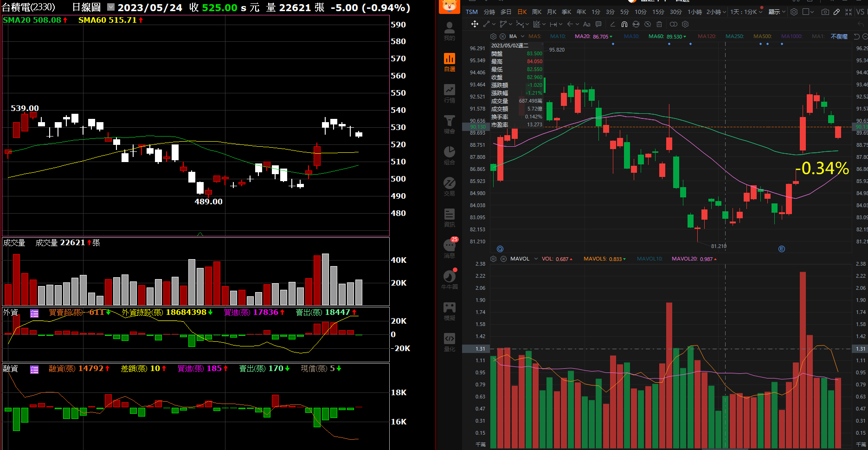This screenshot has height=450, width=868.
Task: Expand the polygon tool options arrow
Action: click(x=510, y=24)
